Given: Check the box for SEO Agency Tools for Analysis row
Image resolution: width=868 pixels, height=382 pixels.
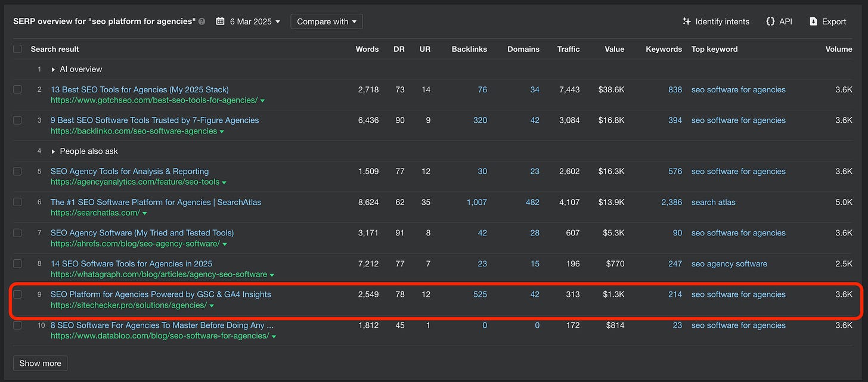Looking at the screenshot, I should [x=17, y=171].
